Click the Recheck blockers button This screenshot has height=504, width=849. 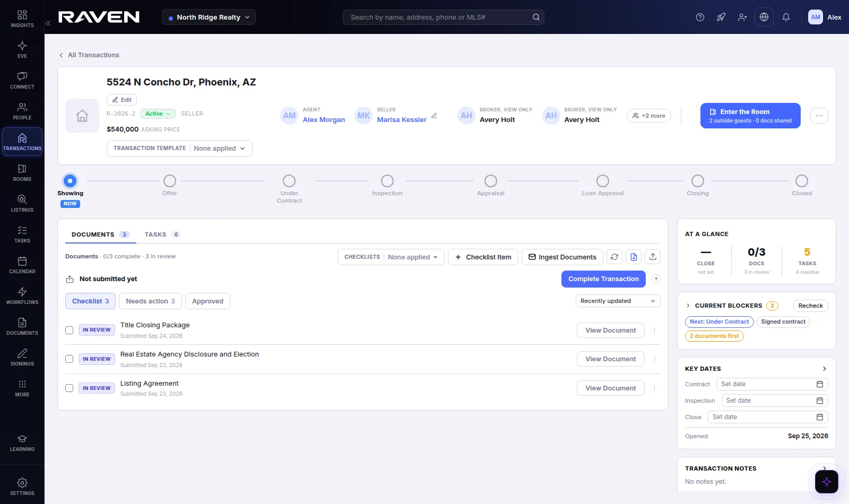coord(810,306)
